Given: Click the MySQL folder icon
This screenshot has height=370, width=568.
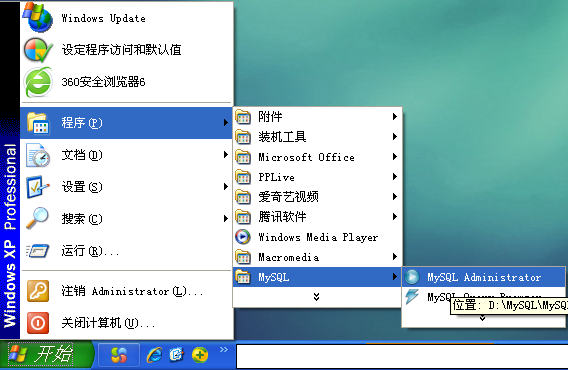Looking at the screenshot, I should pos(243,277).
